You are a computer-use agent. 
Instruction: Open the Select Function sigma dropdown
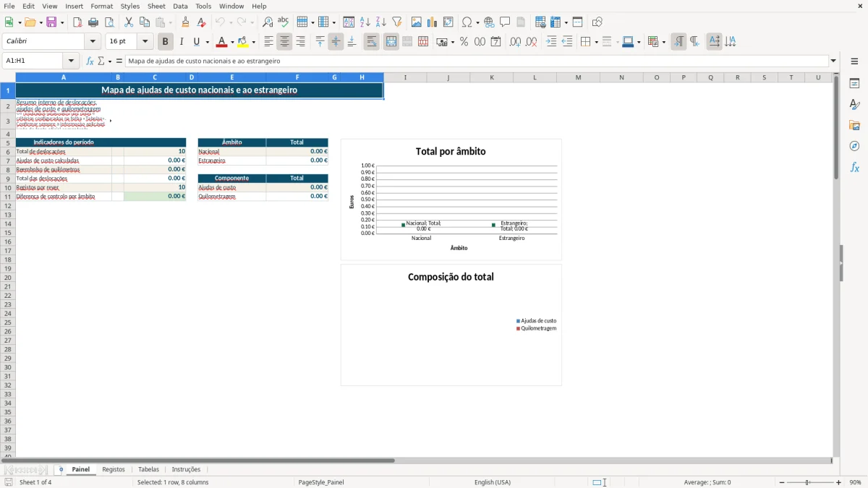coord(109,61)
